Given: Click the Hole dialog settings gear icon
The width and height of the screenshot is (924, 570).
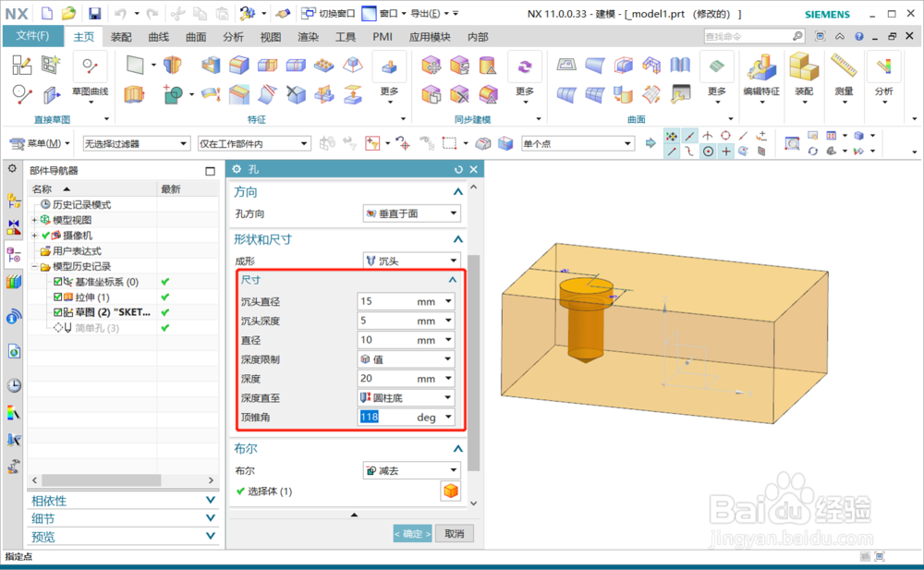Looking at the screenshot, I should pyautogui.click(x=237, y=169).
